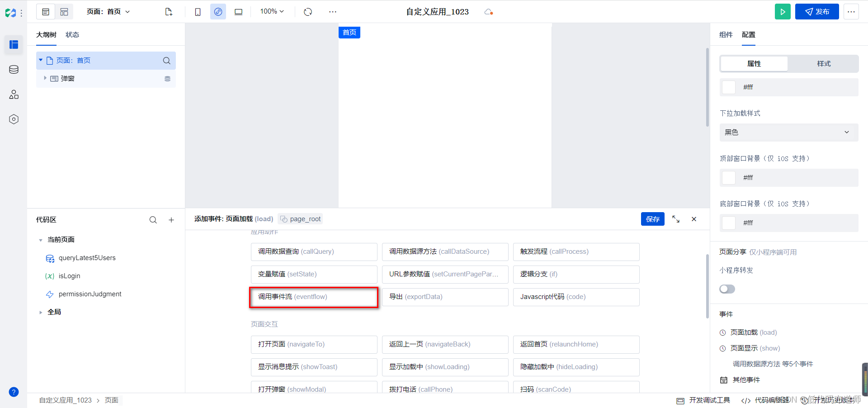Screen dimensions: 868x408
Task: Choose Javascript代码 (code) action
Action: 576,297
